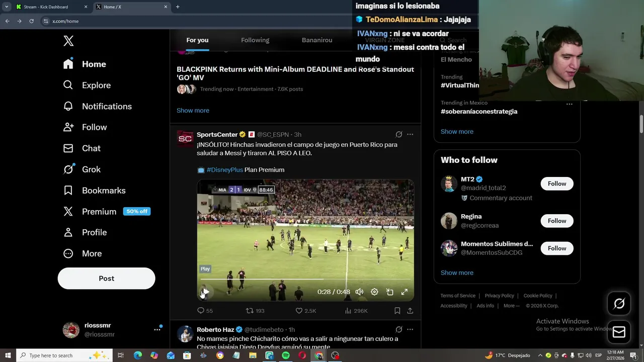Open Chat in sidebar
Screen dimensions: 644x362
tap(82, 148)
